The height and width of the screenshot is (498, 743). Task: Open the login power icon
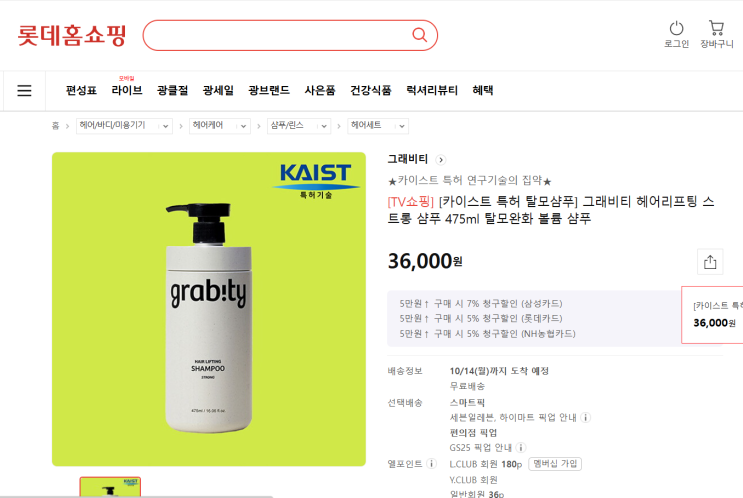(x=676, y=28)
